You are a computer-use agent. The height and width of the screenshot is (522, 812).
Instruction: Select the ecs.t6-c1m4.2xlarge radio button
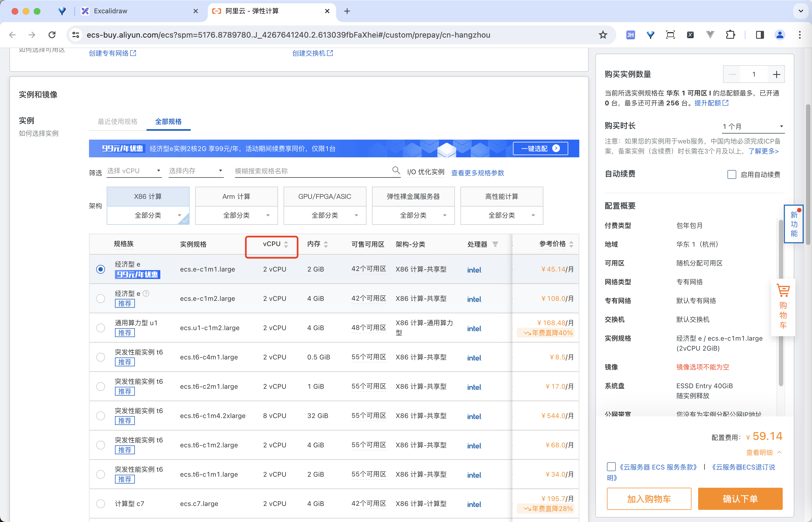pyautogui.click(x=101, y=416)
